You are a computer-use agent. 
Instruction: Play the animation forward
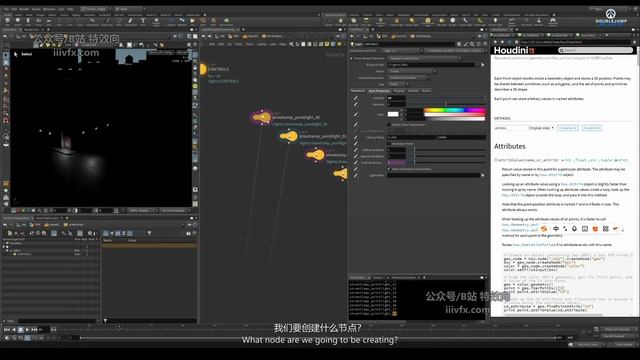pos(27,329)
